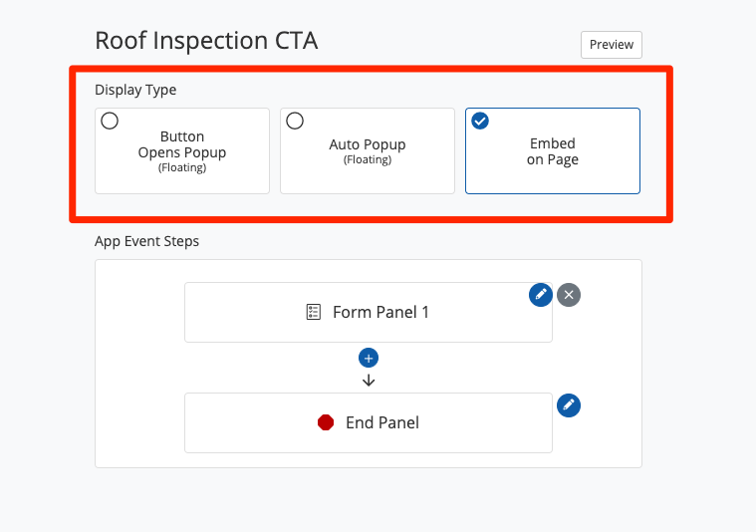Click the down arrow between the panels
The image size is (756, 532).
click(x=369, y=380)
